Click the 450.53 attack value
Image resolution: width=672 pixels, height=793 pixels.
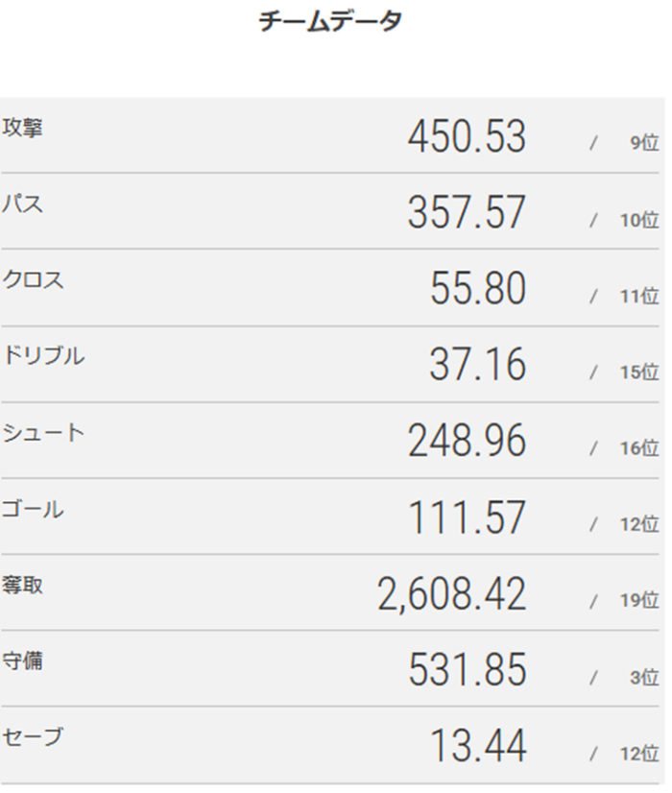coord(467,137)
